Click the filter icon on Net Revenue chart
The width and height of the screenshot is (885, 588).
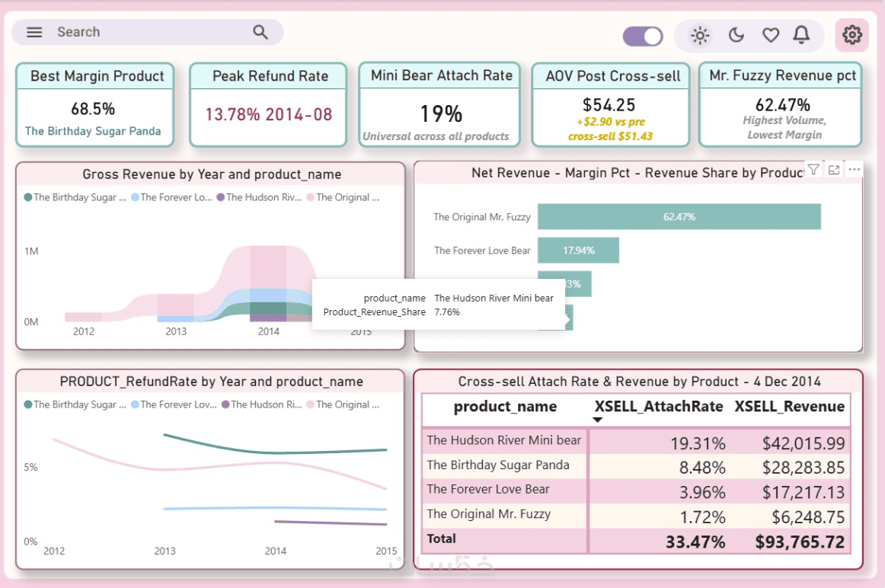(813, 169)
